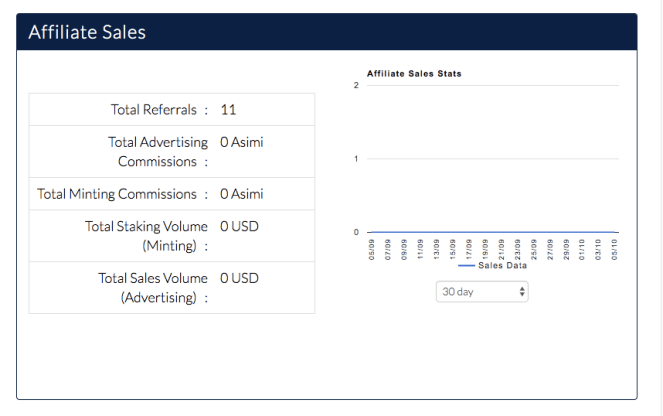This screenshot has width=663, height=416.
Task: Select the Total Sales Volume (Advertising) label
Action: (152, 287)
